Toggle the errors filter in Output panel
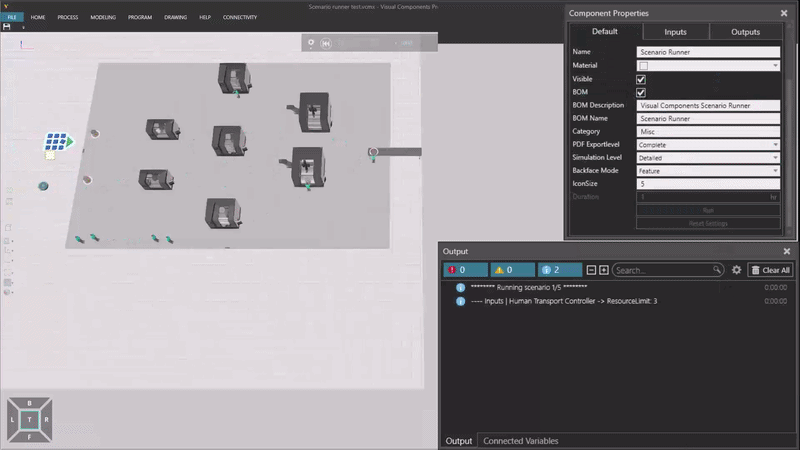This screenshot has height=450, width=800. coord(465,270)
